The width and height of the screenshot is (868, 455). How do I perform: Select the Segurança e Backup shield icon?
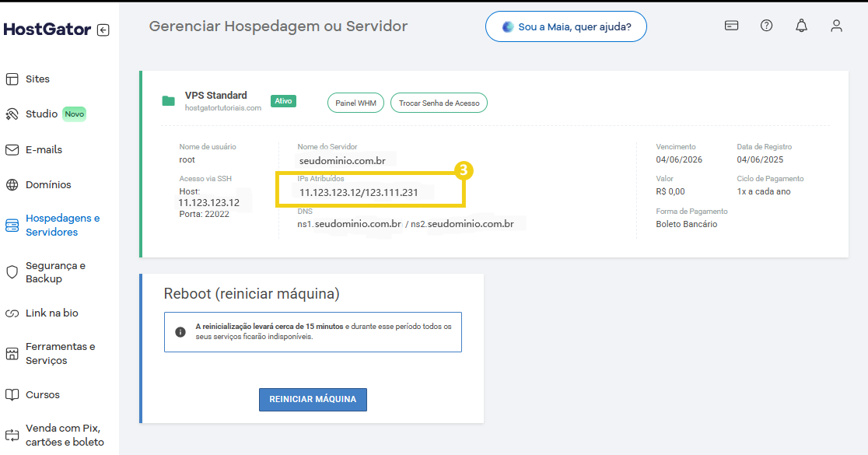click(12, 271)
